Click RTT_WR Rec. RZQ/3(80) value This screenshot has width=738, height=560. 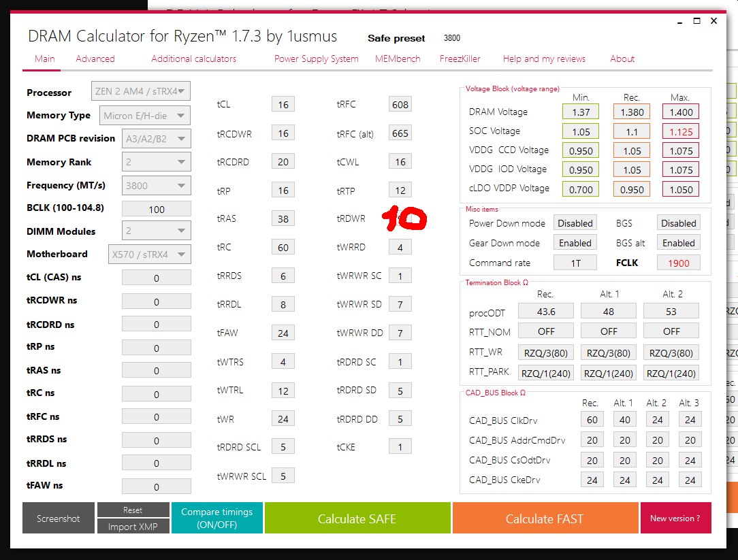point(546,353)
